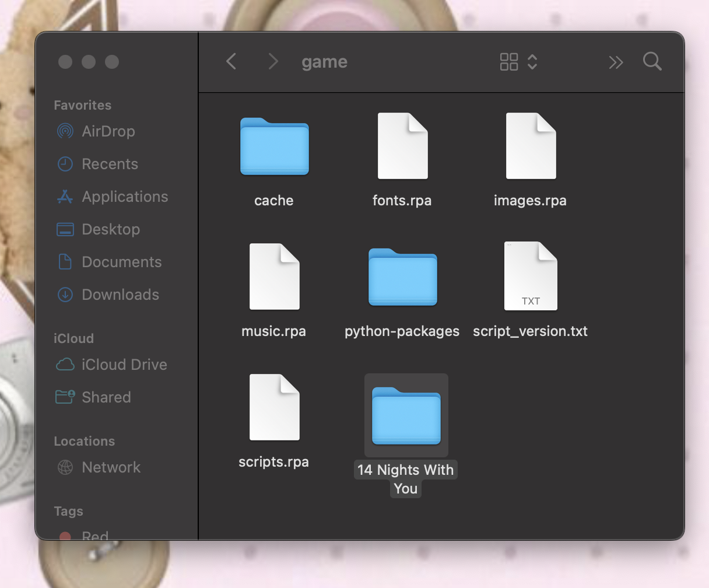The height and width of the screenshot is (588, 709).
Task: Open Downloads in the sidebar
Action: (108, 295)
